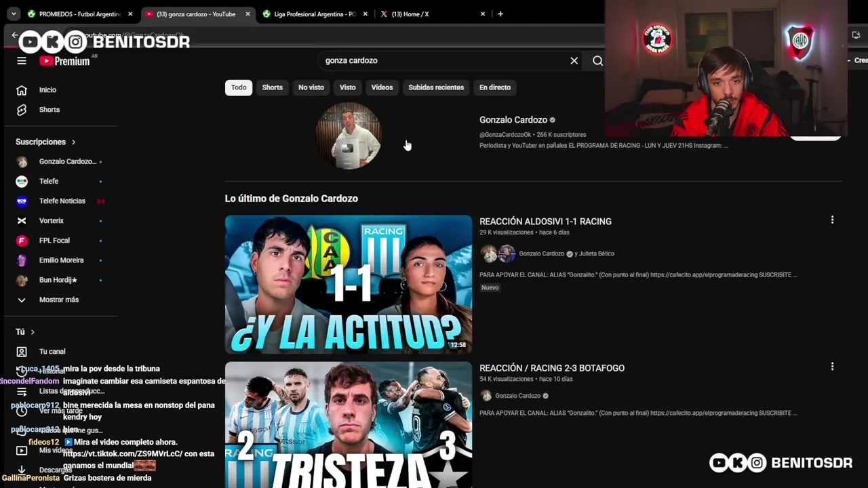Select the Shorts filter chip
Image resolution: width=868 pixels, height=488 pixels.
(x=272, y=87)
